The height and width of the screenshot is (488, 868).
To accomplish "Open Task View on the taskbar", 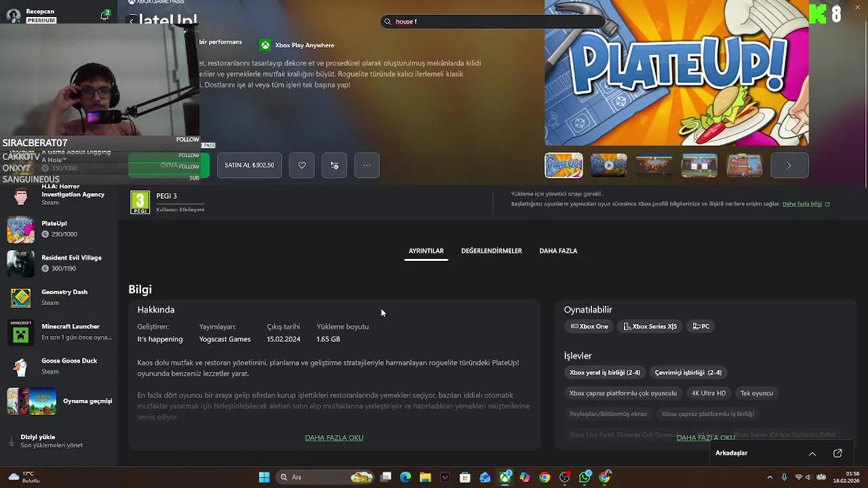I will (x=386, y=477).
